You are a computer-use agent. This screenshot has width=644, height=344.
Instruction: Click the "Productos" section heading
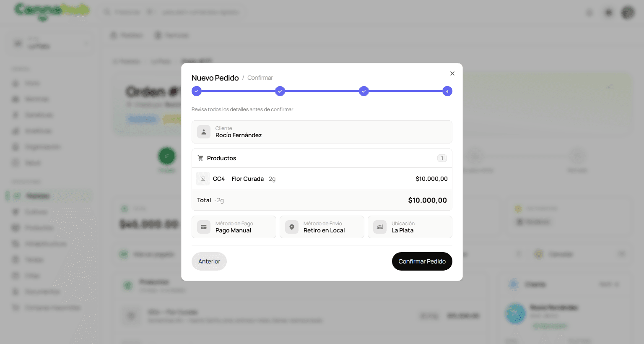click(221, 158)
